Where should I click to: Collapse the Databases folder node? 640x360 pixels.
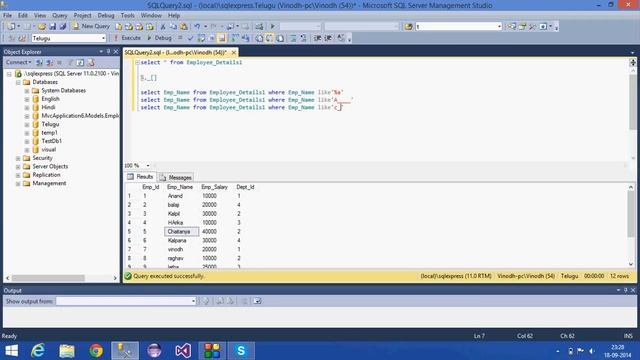[18, 82]
